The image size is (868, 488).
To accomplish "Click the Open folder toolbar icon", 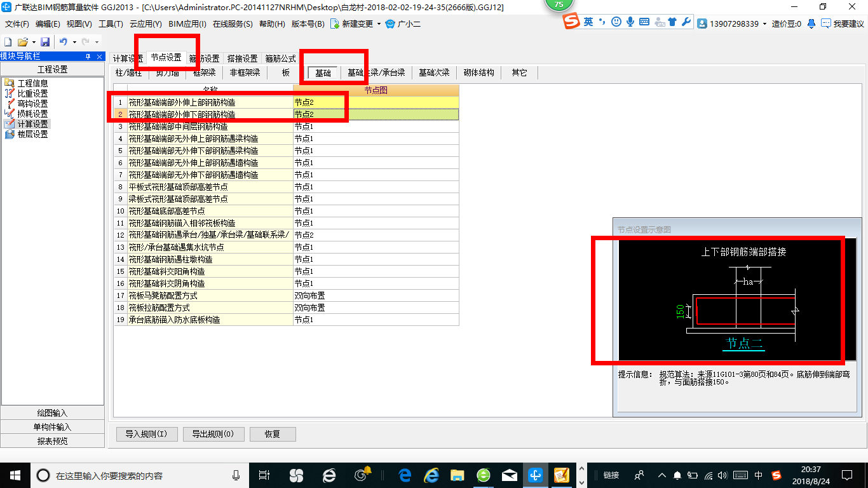I will click(x=22, y=41).
